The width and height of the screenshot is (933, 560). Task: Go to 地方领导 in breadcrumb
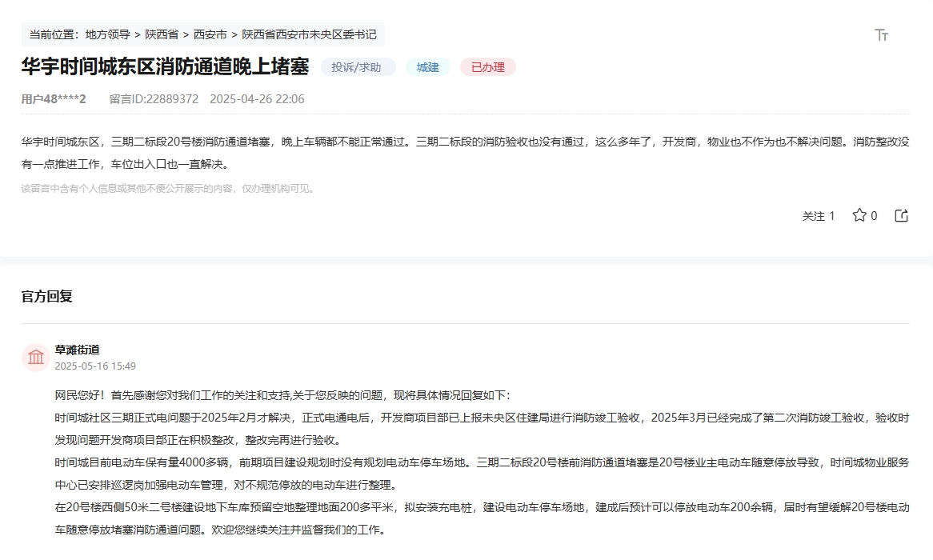pos(108,34)
